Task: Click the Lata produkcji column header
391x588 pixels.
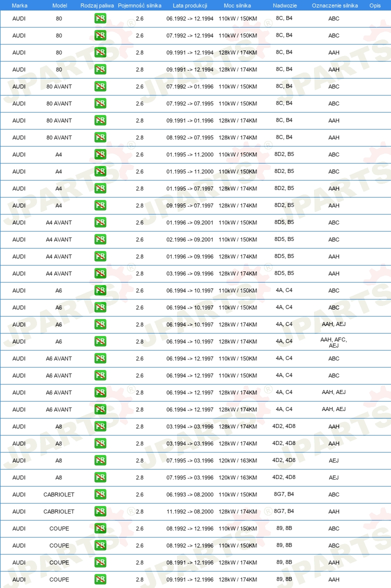Action: click(x=190, y=5)
